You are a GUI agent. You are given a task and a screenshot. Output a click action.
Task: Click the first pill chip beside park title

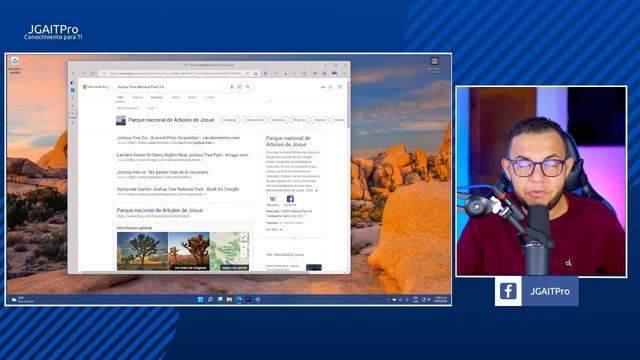pyautogui.click(x=229, y=120)
